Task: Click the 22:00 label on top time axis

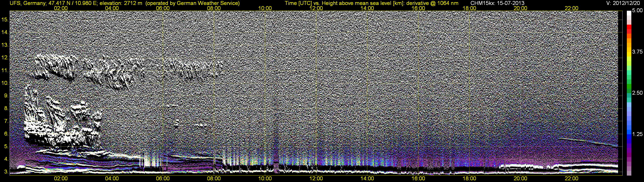Action: [571, 8]
